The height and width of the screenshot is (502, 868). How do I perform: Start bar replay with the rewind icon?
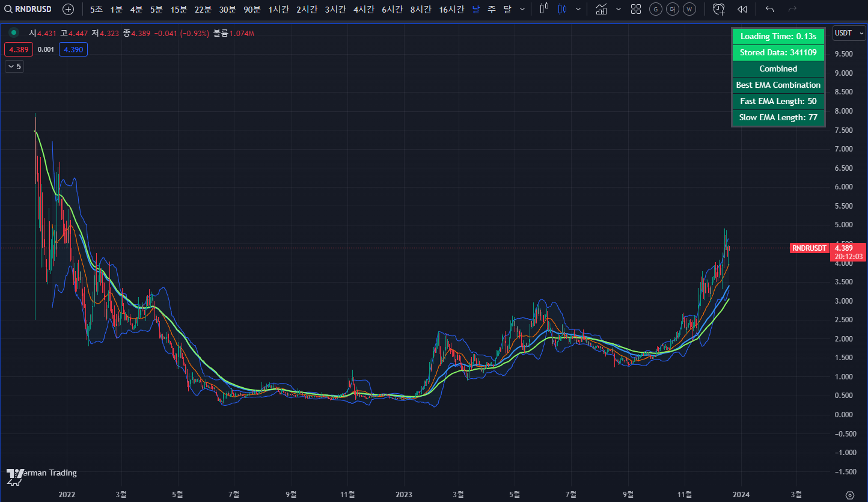tap(742, 9)
